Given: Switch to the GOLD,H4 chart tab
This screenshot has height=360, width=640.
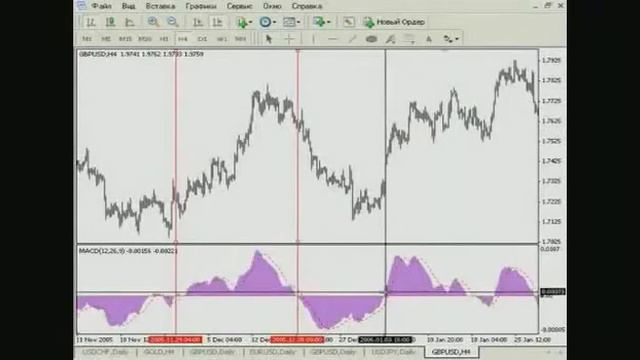Looking at the screenshot, I should [159, 352].
